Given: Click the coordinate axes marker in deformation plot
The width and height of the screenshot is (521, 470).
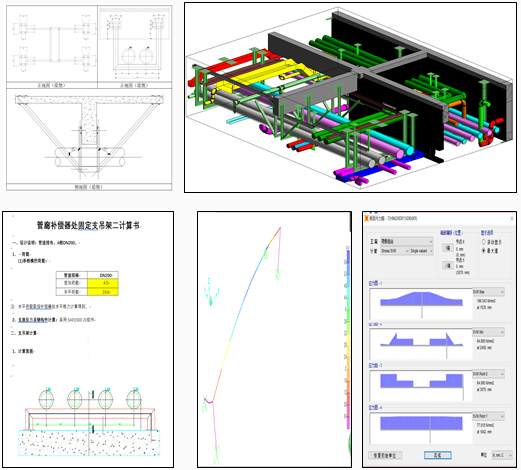Looking at the screenshot, I should click(x=212, y=292).
